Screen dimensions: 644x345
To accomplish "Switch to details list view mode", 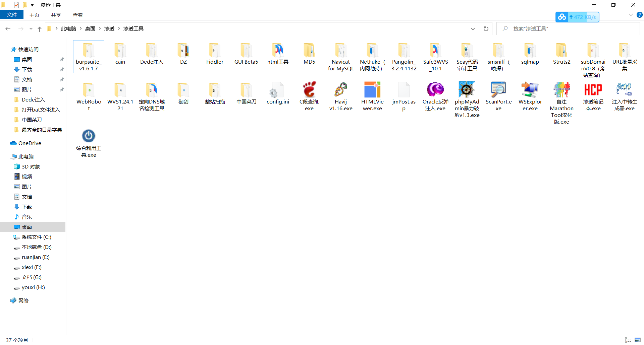I will click(x=628, y=340).
